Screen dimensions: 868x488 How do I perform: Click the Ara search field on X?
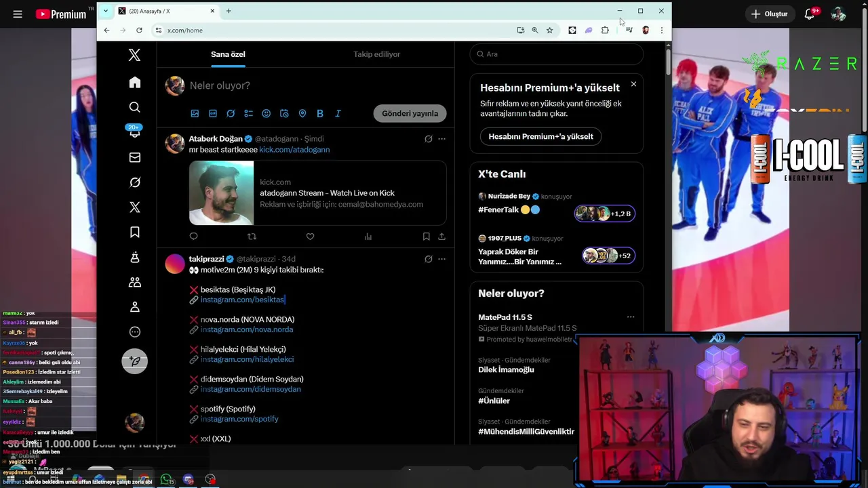(556, 54)
